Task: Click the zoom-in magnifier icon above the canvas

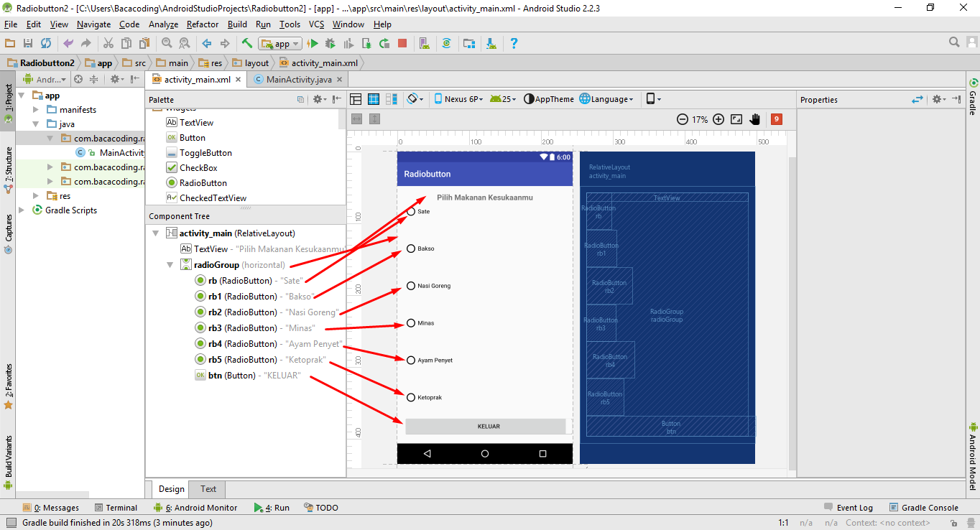Action: click(718, 119)
